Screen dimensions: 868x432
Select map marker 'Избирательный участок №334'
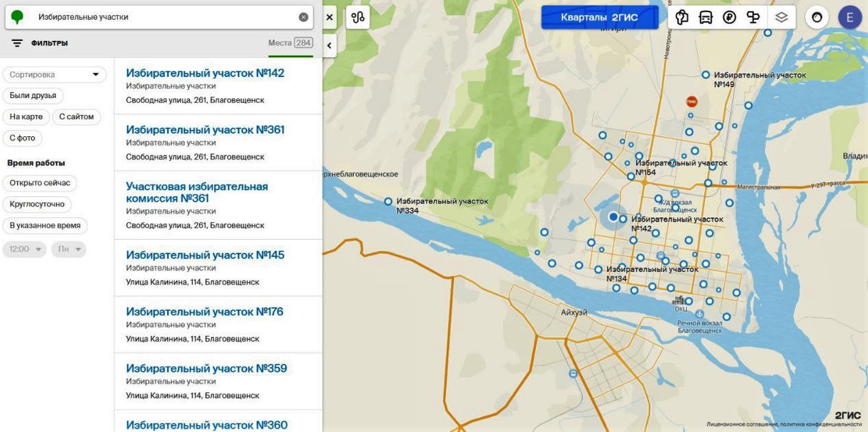(x=388, y=202)
